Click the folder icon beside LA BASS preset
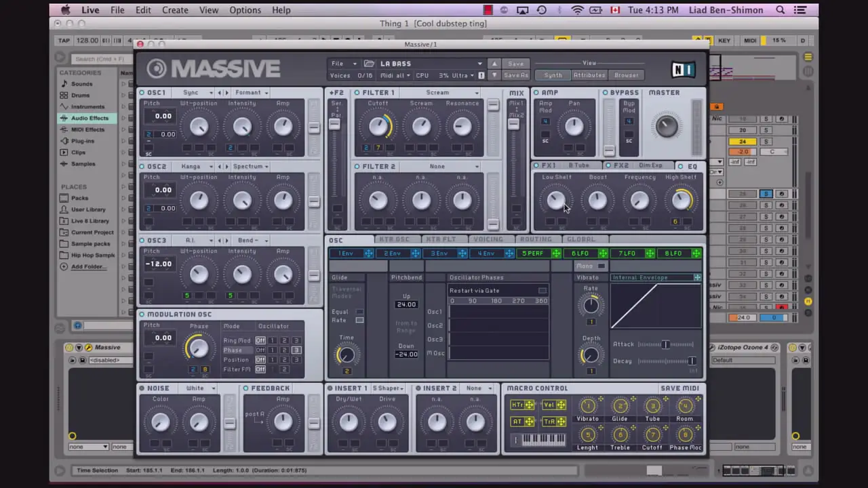The image size is (868, 488). pyautogui.click(x=370, y=64)
